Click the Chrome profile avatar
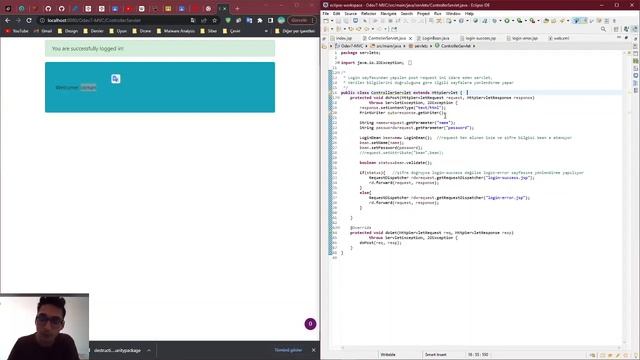This screenshot has width=640, height=360. (x=281, y=20)
